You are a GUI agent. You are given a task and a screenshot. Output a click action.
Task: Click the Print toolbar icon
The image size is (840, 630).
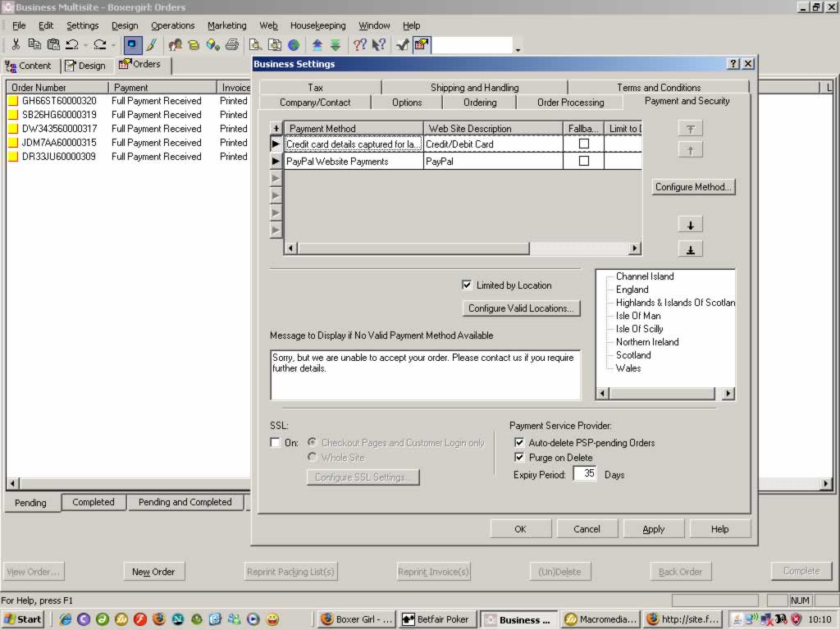(x=232, y=45)
